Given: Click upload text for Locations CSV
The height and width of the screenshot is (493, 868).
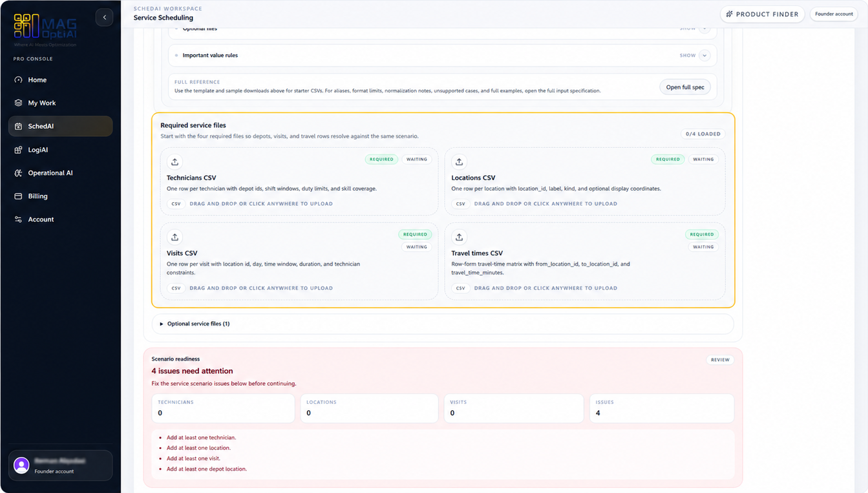Looking at the screenshot, I should pos(545,204).
